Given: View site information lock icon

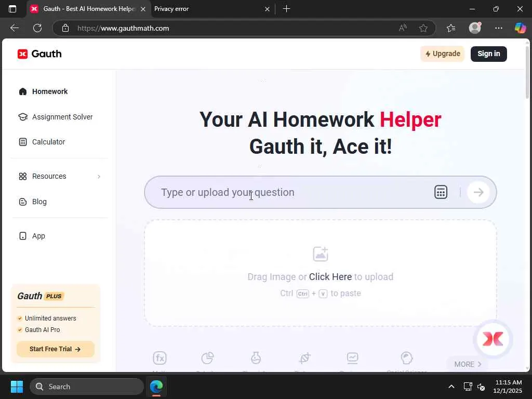Looking at the screenshot, I should 65,28.
